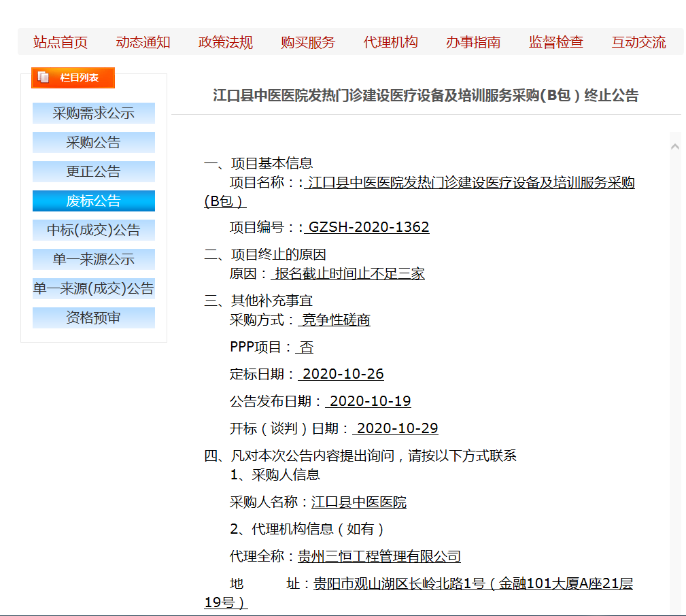Click reason text 报名截止时间止不足三家

pyautogui.click(x=348, y=274)
